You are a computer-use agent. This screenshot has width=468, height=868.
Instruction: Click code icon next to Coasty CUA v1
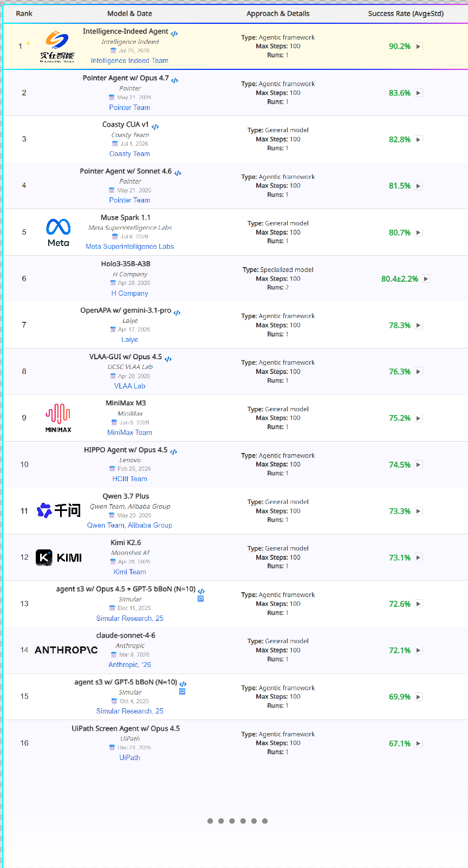tap(155, 127)
